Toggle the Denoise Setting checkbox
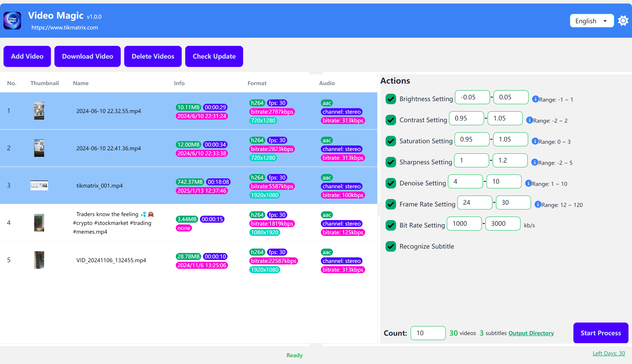 pyautogui.click(x=390, y=182)
